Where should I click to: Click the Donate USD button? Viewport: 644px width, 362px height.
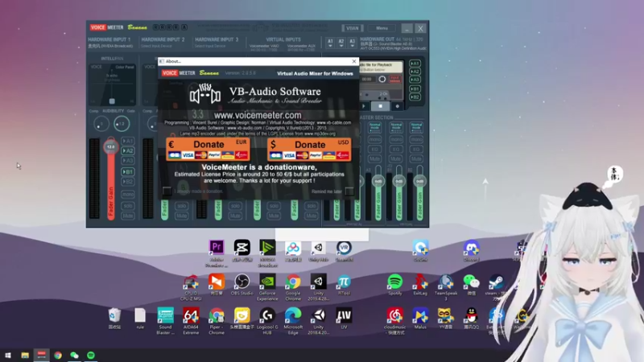click(x=309, y=149)
